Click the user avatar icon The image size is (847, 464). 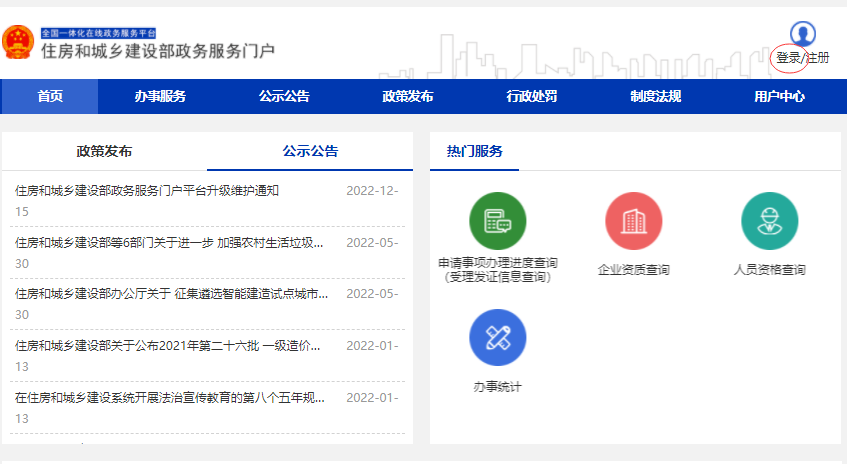pos(803,33)
